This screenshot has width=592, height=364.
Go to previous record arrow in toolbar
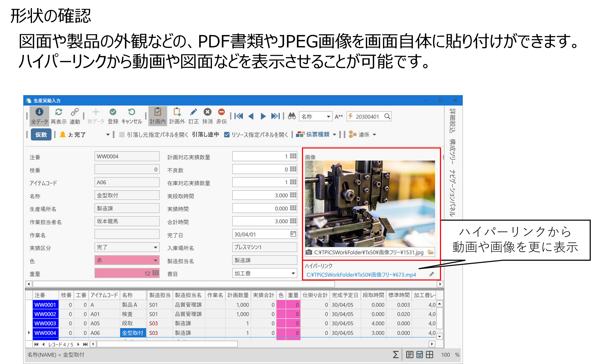click(251, 116)
